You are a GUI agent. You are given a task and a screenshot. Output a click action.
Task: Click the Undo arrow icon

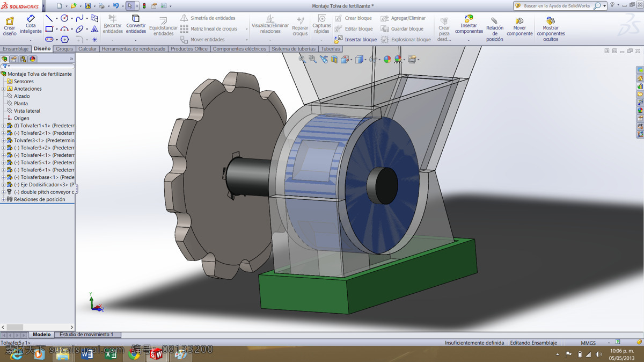(115, 6)
